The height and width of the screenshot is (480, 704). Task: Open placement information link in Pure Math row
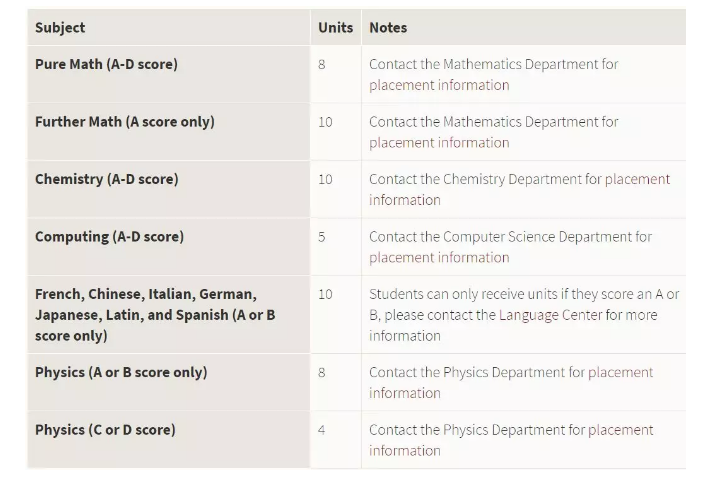439,85
